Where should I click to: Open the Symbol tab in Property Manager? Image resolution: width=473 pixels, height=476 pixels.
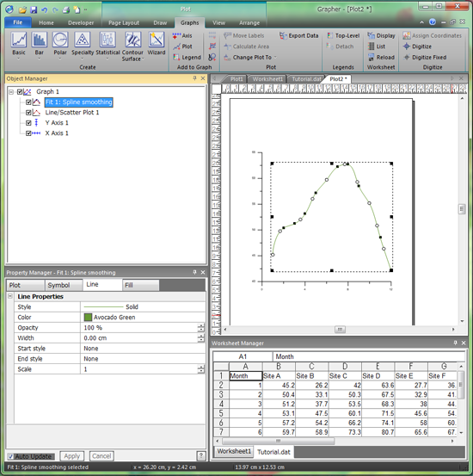coord(63,285)
